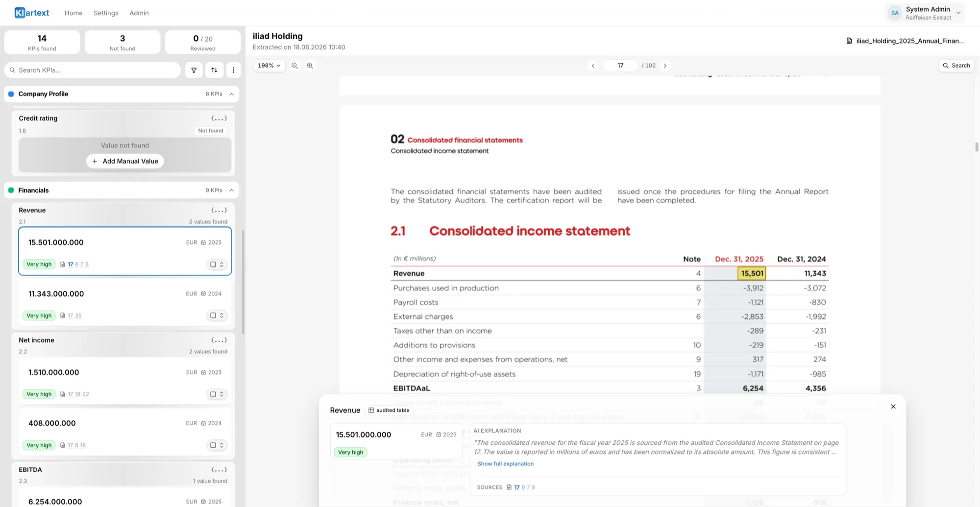This screenshot has height=507, width=980.
Task: Open the document Search button
Action: point(956,66)
